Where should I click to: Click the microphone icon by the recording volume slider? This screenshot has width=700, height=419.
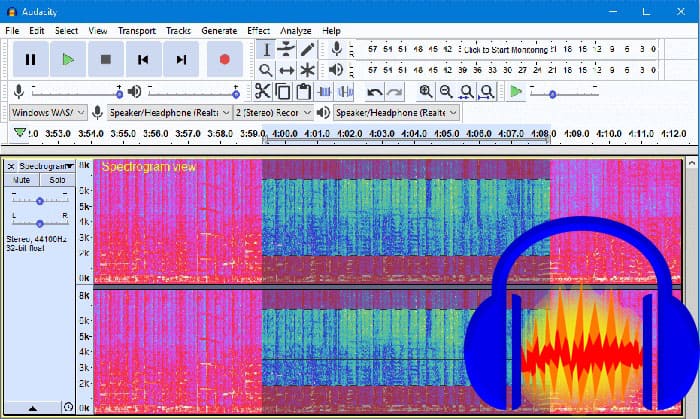18,91
